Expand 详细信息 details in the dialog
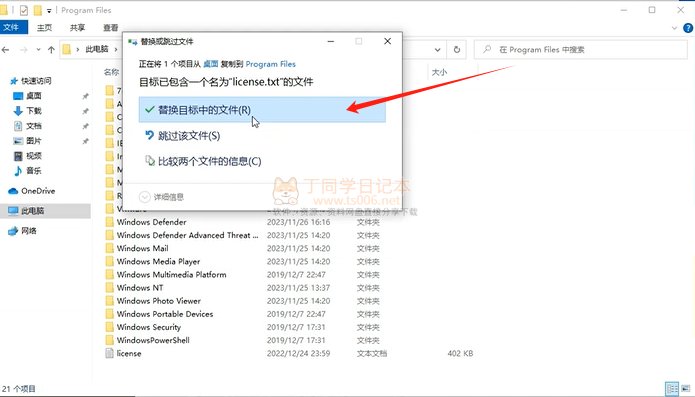This screenshot has width=695, height=397. point(161,197)
